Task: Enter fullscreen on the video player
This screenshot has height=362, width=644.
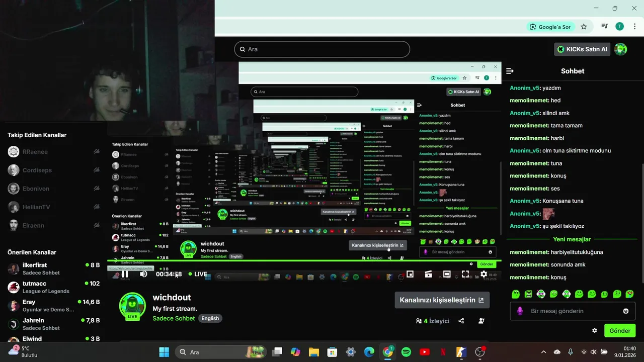Action: pyautogui.click(x=465, y=274)
